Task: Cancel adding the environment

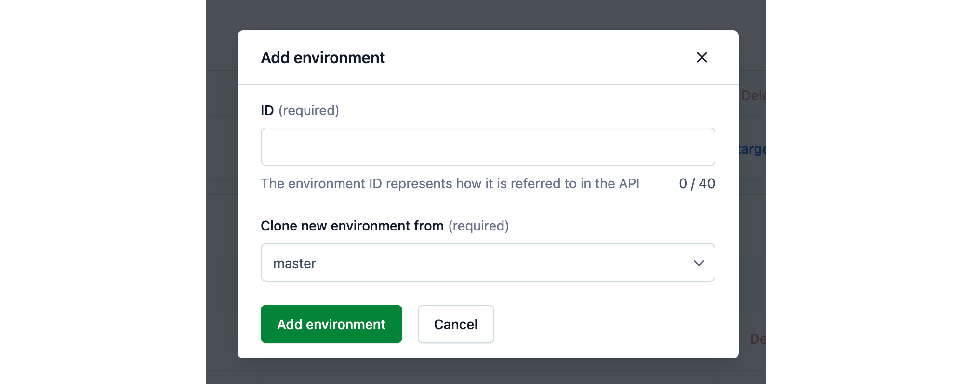Action: pos(455,324)
